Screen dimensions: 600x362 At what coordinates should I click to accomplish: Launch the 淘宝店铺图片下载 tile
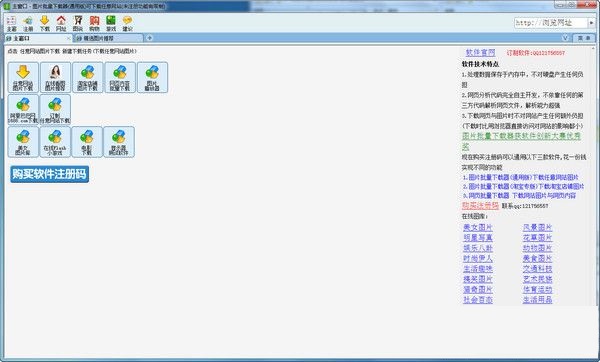pos(88,77)
